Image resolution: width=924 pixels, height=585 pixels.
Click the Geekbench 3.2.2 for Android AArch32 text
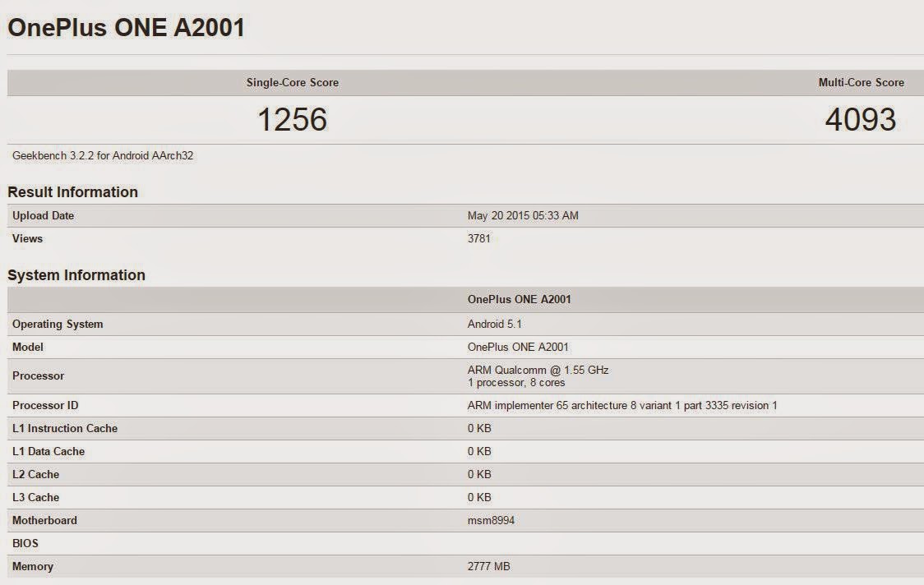click(103, 155)
